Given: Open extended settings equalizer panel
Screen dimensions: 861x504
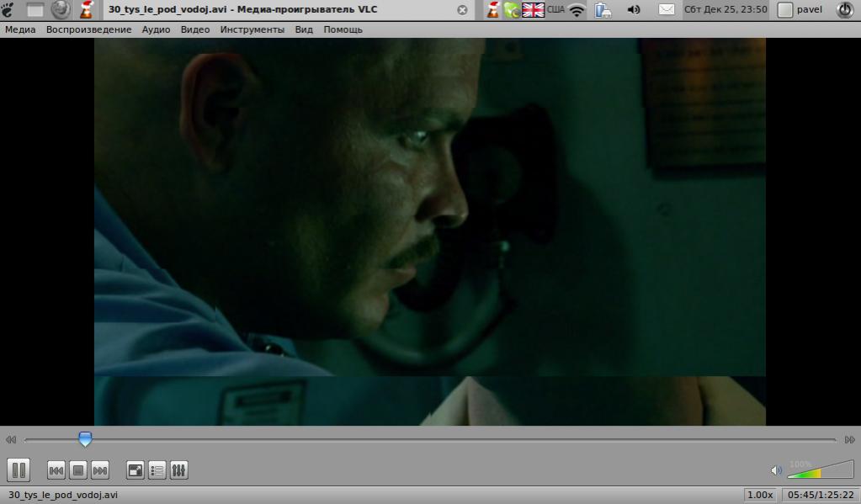Looking at the screenshot, I should (178, 470).
